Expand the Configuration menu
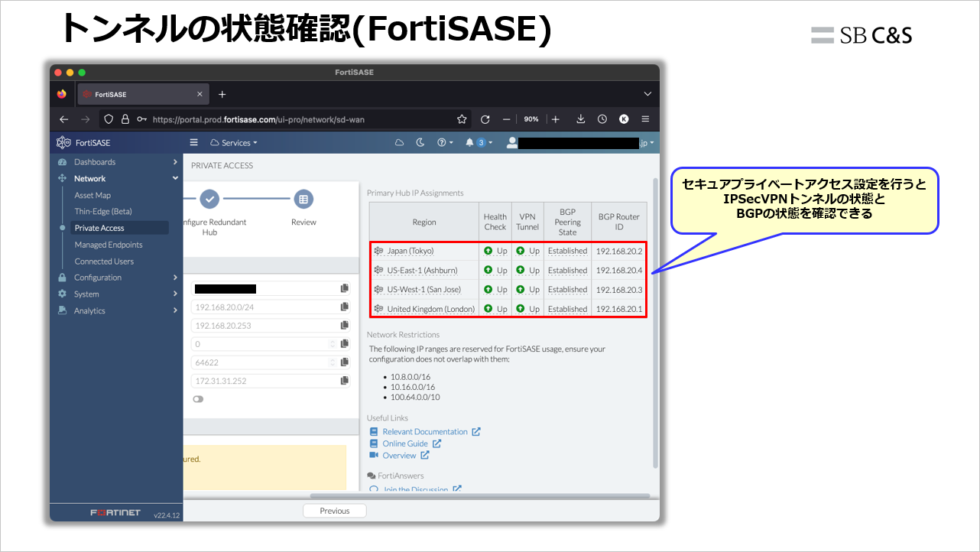 click(118, 278)
